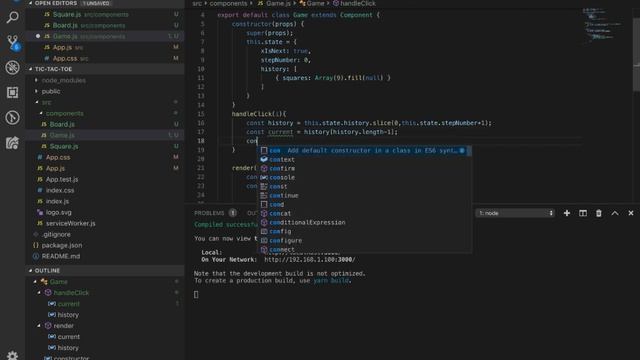
Task: Collapse the OUTLINE section
Action: click(31, 271)
